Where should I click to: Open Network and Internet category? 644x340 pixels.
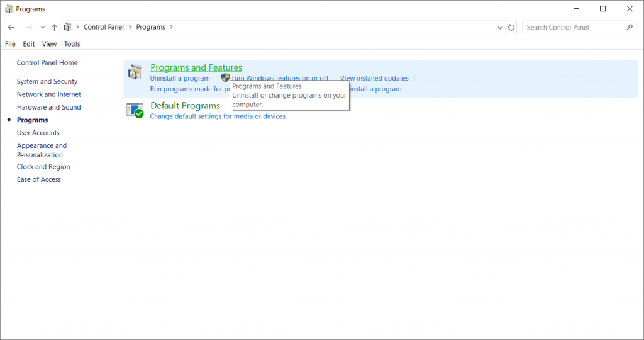[x=49, y=94]
